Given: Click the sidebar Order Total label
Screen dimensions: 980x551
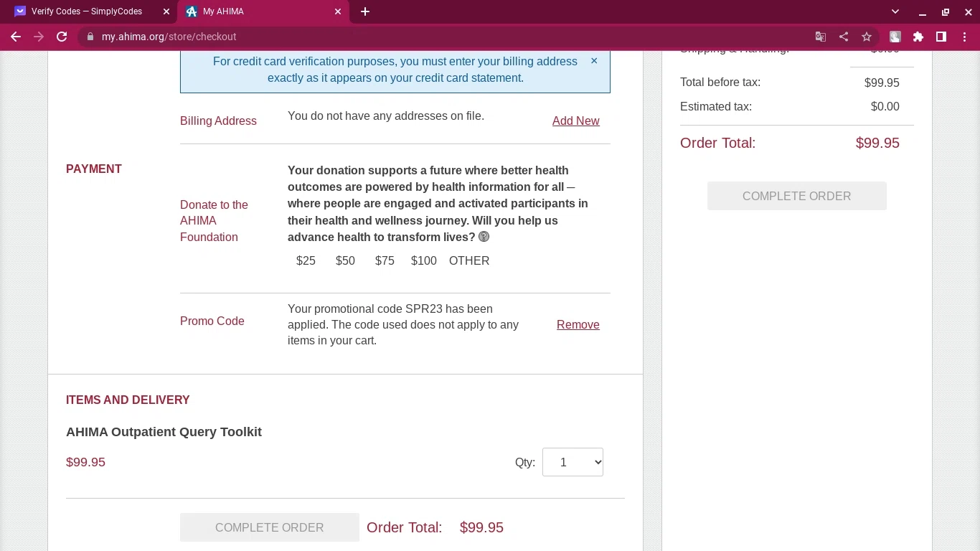Looking at the screenshot, I should tap(717, 143).
